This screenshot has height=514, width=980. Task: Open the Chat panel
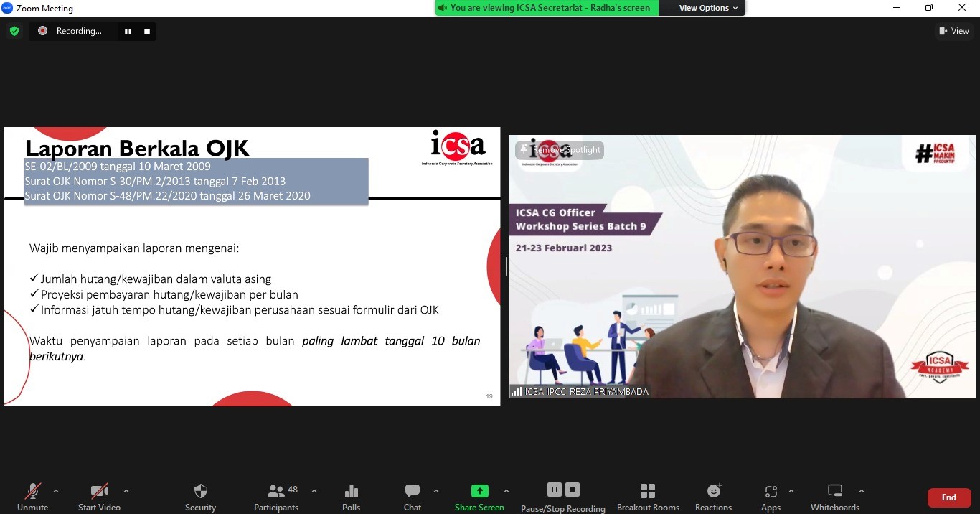coord(413,492)
